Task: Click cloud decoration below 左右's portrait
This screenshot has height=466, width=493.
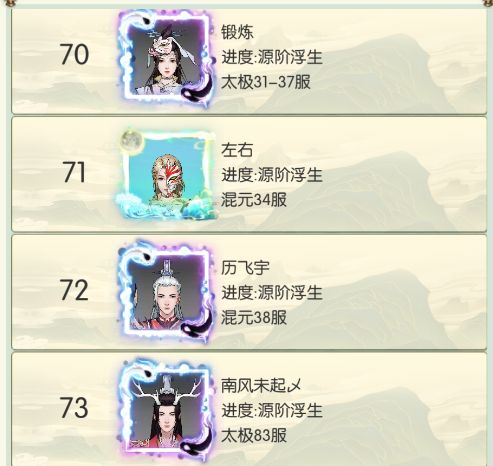Action: [165, 207]
